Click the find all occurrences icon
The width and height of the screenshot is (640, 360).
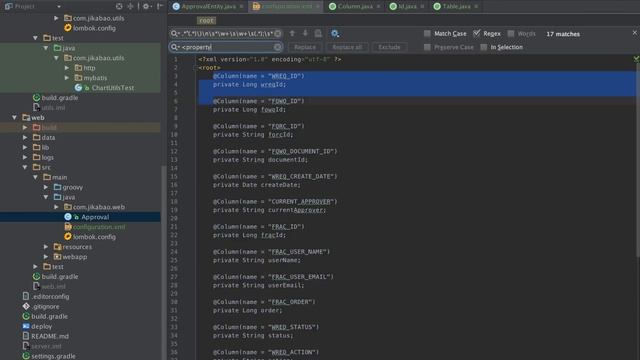point(318,33)
